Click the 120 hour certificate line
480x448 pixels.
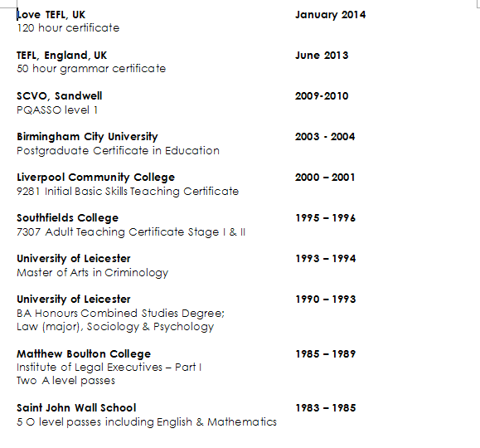[68, 28]
